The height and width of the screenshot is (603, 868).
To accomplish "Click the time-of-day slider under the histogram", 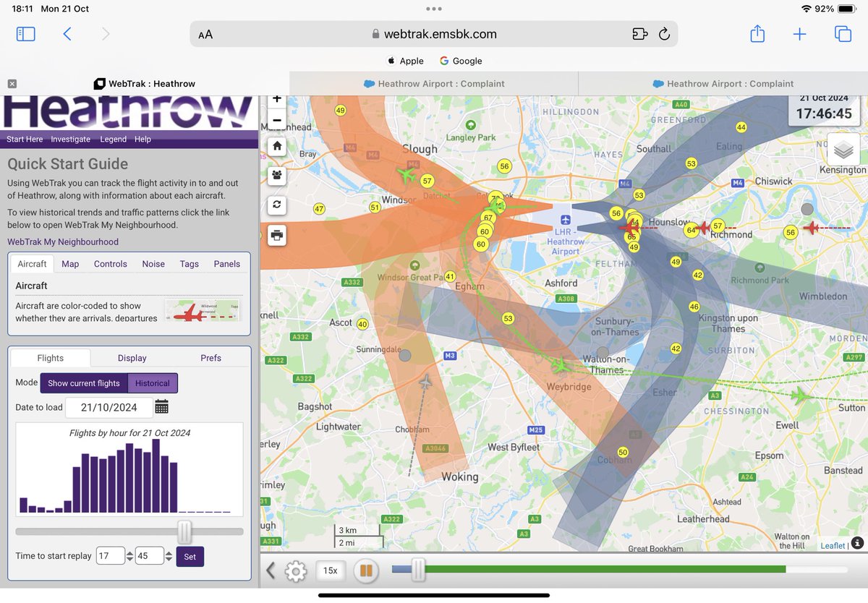I will (x=129, y=531).
